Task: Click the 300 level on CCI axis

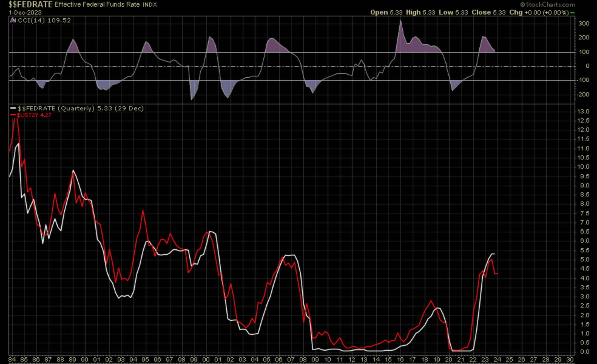Action: point(584,24)
